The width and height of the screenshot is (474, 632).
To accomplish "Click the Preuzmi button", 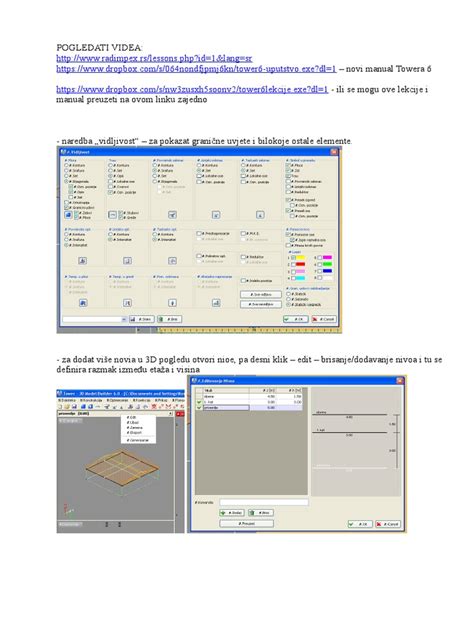I will coord(247,523).
